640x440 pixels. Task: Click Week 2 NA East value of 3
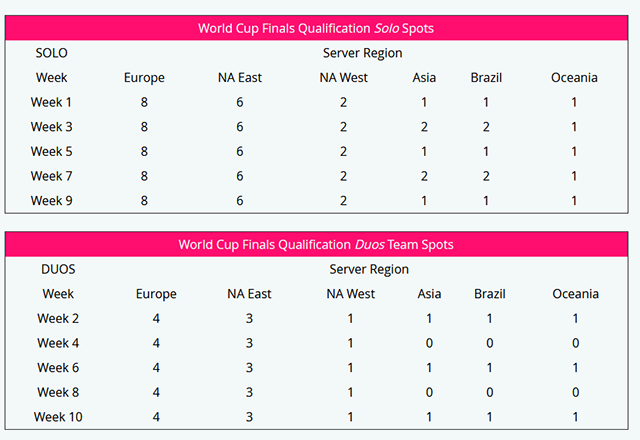[x=249, y=319]
